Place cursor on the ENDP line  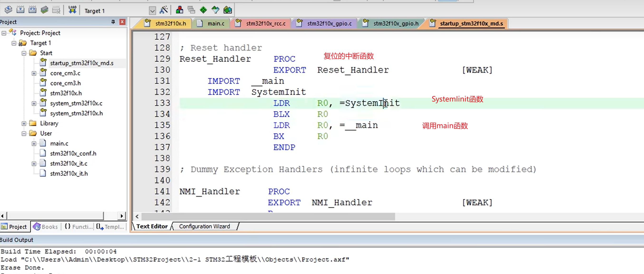coord(284,147)
